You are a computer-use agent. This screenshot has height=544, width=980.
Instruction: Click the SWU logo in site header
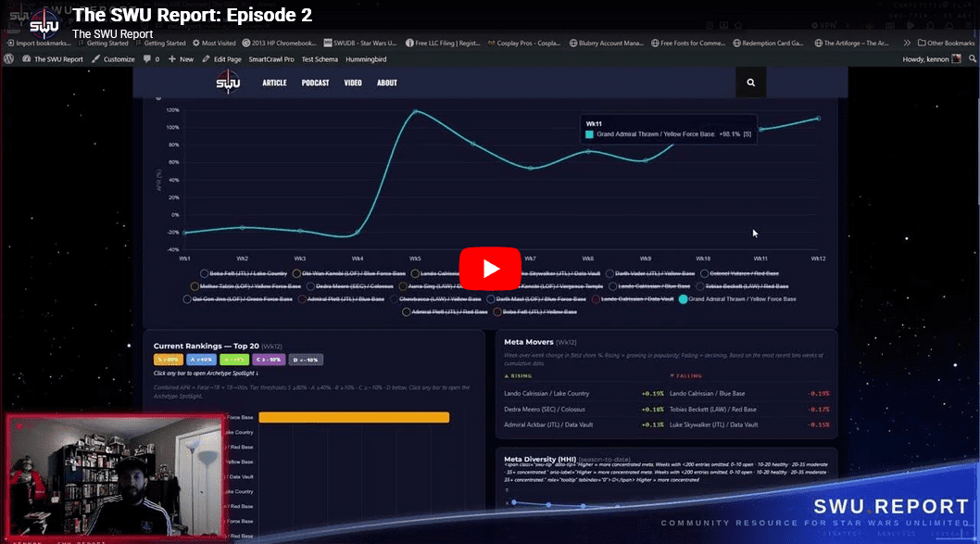coord(228,82)
